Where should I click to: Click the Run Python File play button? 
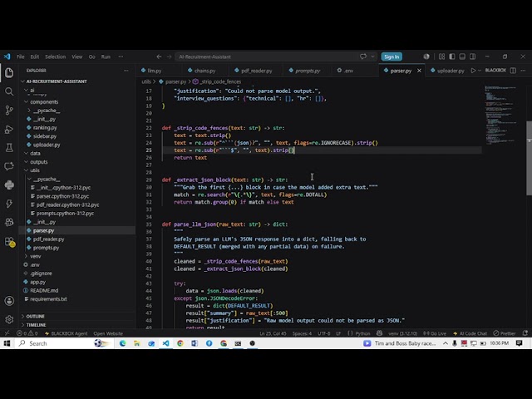pyautogui.click(x=473, y=71)
